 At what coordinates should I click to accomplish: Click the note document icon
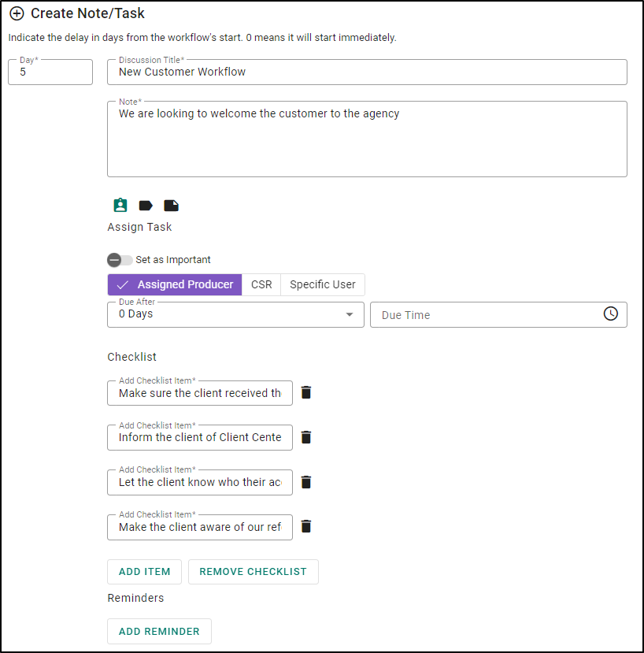tap(171, 206)
